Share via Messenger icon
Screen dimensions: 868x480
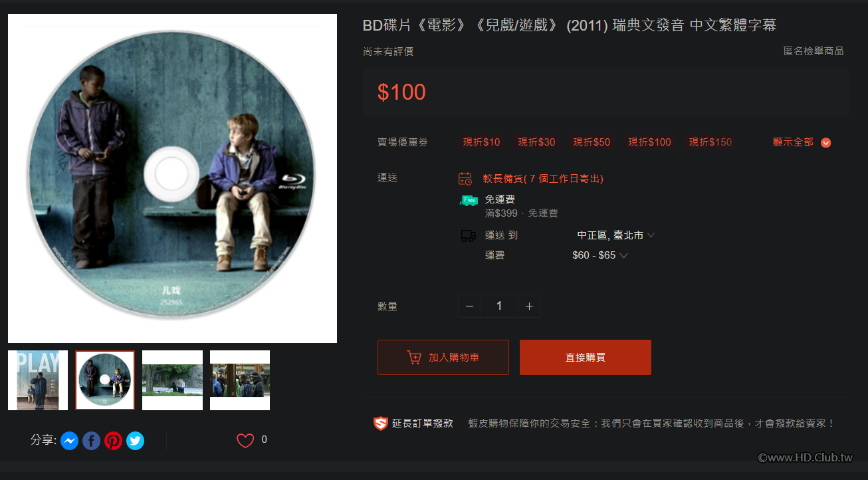pyautogui.click(x=70, y=441)
